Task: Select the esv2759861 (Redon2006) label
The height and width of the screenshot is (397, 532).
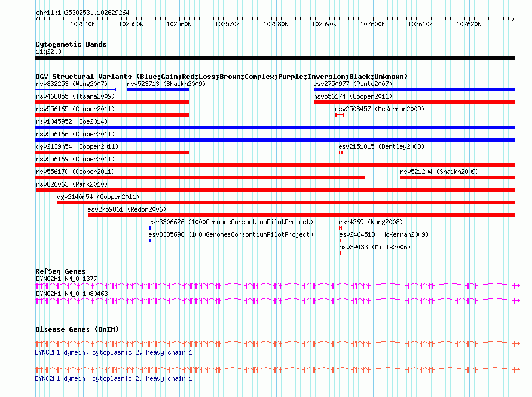Action: 127,209
